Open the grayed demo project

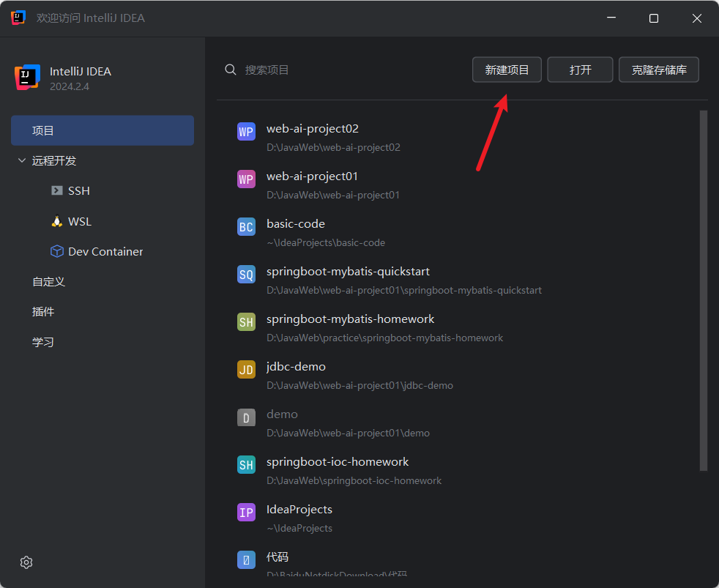tap(282, 414)
